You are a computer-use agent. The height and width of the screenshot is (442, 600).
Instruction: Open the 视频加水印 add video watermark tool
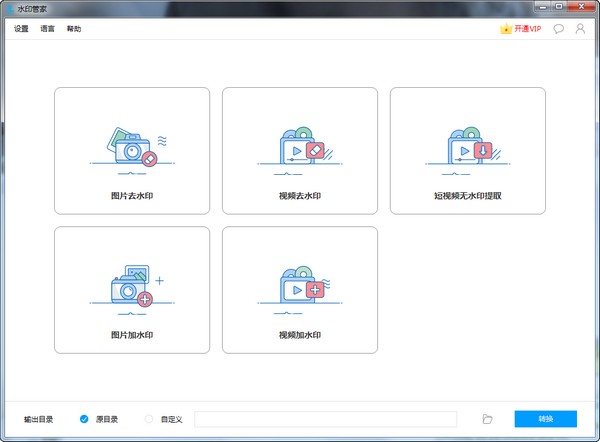pos(300,288)
